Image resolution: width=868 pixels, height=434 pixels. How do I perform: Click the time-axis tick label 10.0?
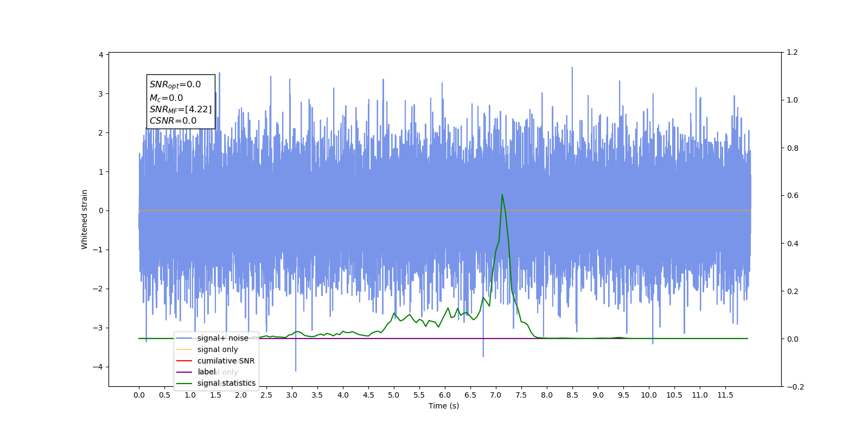(649, 395)
